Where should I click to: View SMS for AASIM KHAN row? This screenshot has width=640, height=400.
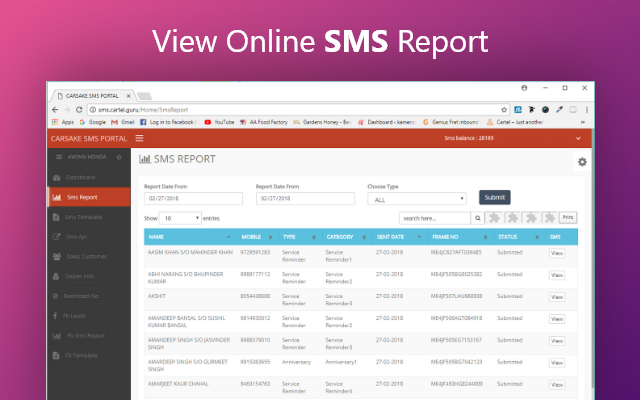click(557, 253)
